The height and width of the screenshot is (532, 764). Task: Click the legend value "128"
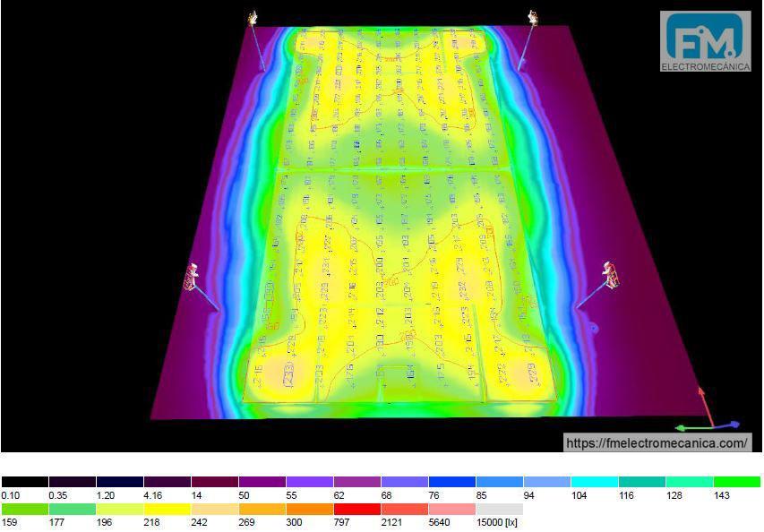(674, 495)
